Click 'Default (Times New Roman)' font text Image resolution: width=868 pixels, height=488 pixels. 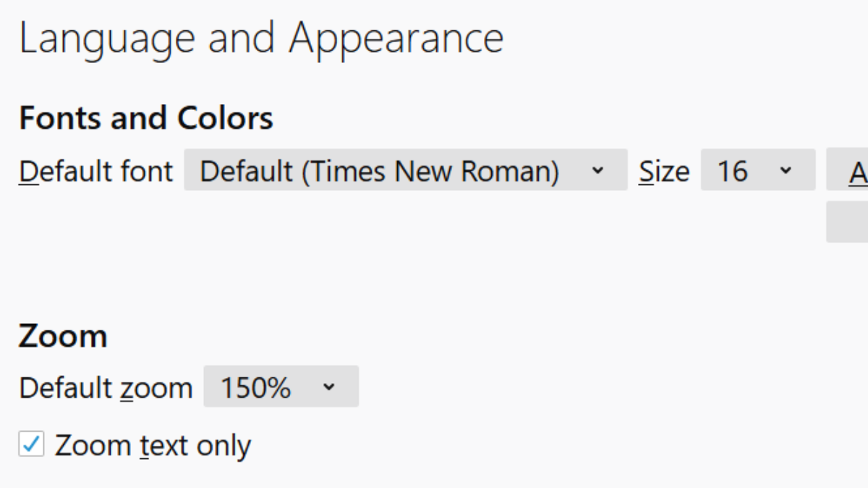pyautogui.click(x=379, y=171)
